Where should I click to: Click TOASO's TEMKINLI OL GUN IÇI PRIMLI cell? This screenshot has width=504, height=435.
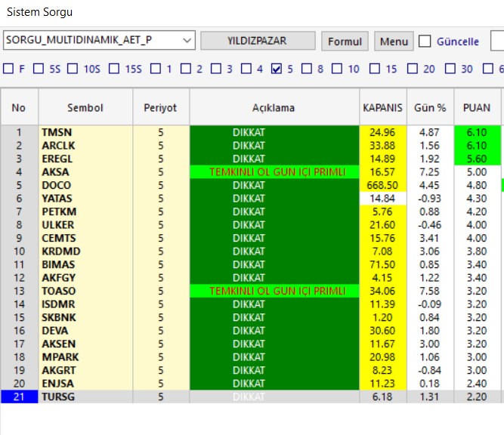pos(274,291)
